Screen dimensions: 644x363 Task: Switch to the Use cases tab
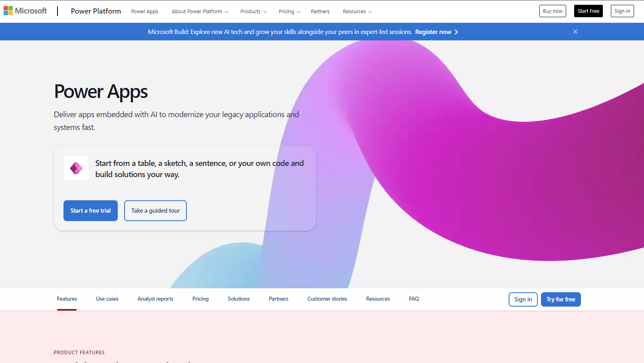click(x=107, y=299)
